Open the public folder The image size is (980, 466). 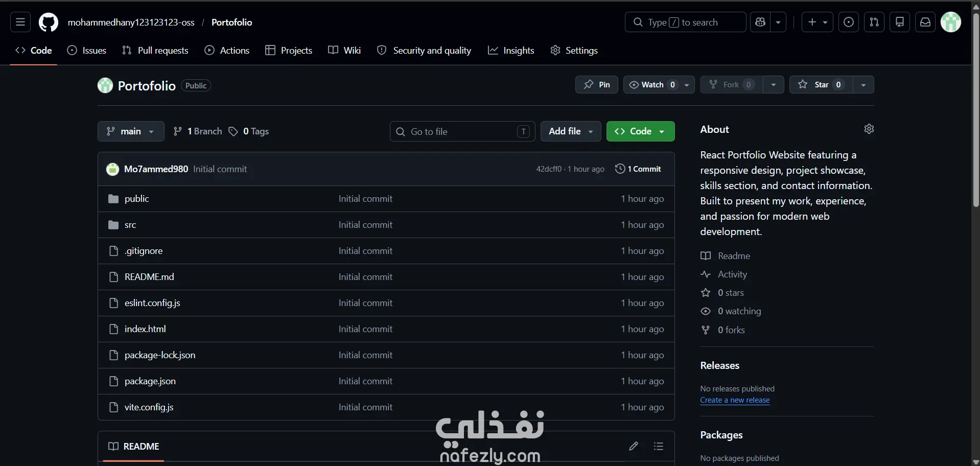pyautogui.click(x=137, y=199)
